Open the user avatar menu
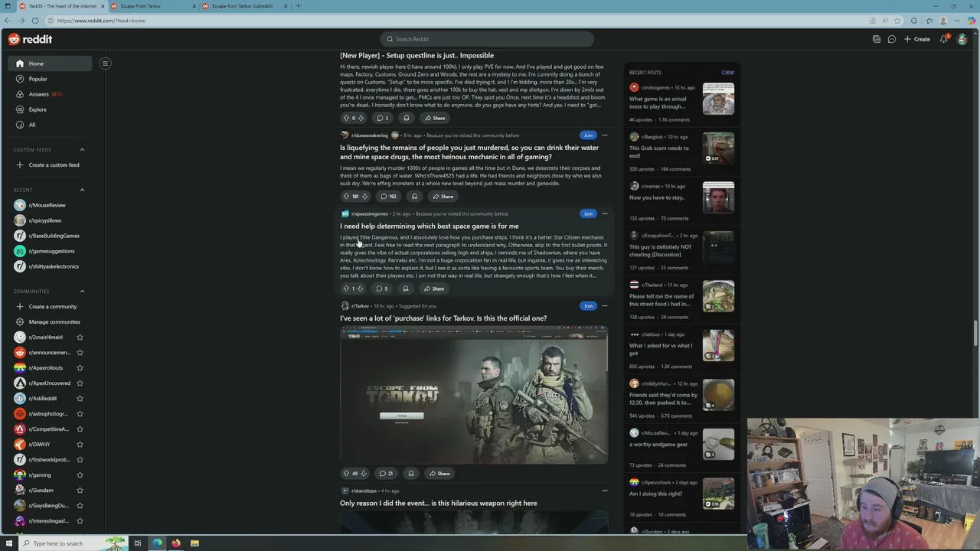 pyautogui.click(x=962, y=39)
